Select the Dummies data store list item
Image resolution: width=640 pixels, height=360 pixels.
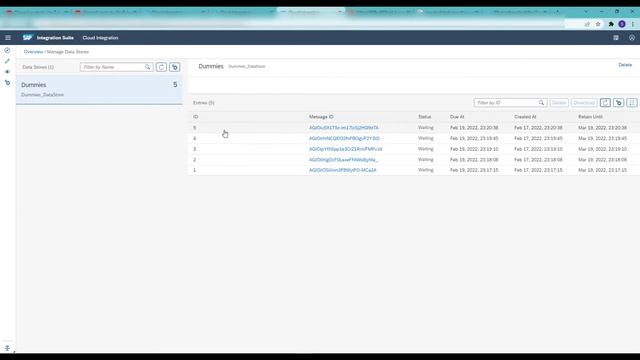click(99, 89)
